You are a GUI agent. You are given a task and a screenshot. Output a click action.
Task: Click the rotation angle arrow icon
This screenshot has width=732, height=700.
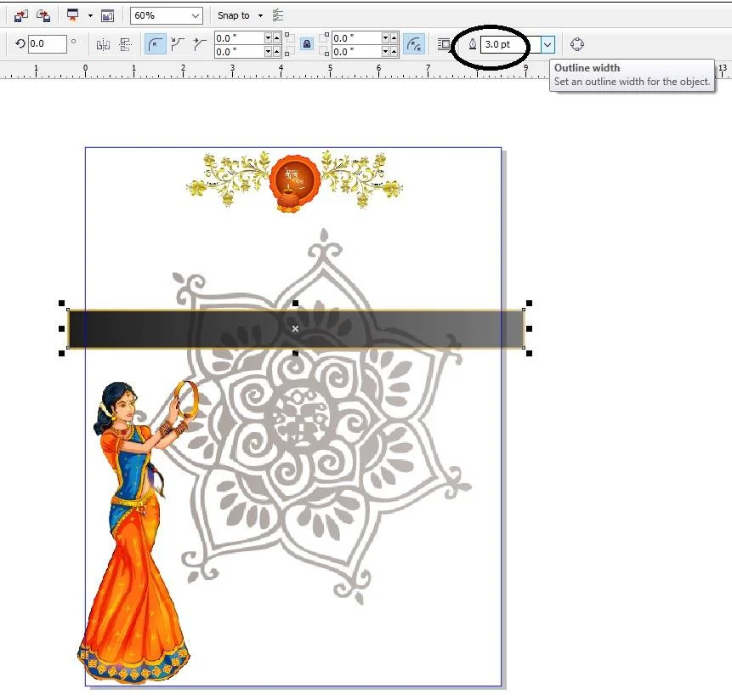tap(20, 44)
